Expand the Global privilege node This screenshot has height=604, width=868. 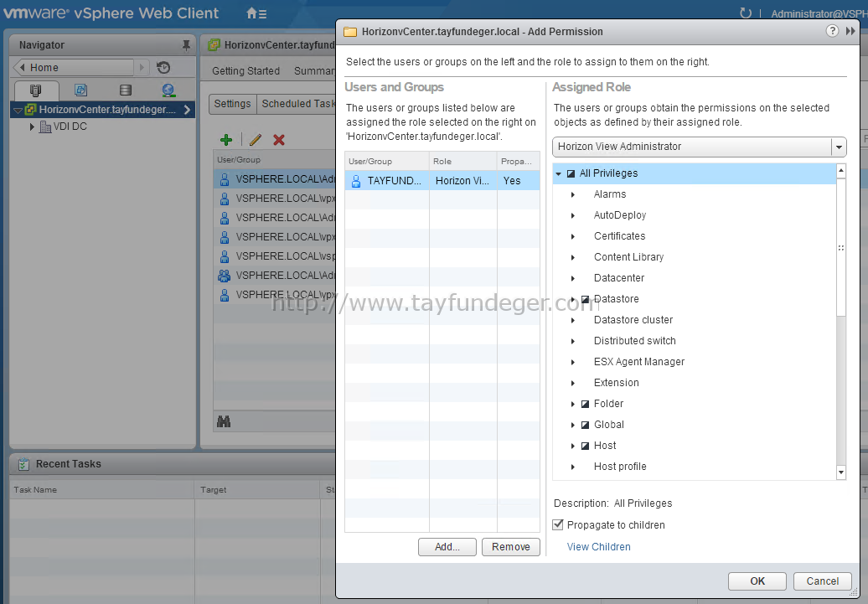click(x=573, y=426)
